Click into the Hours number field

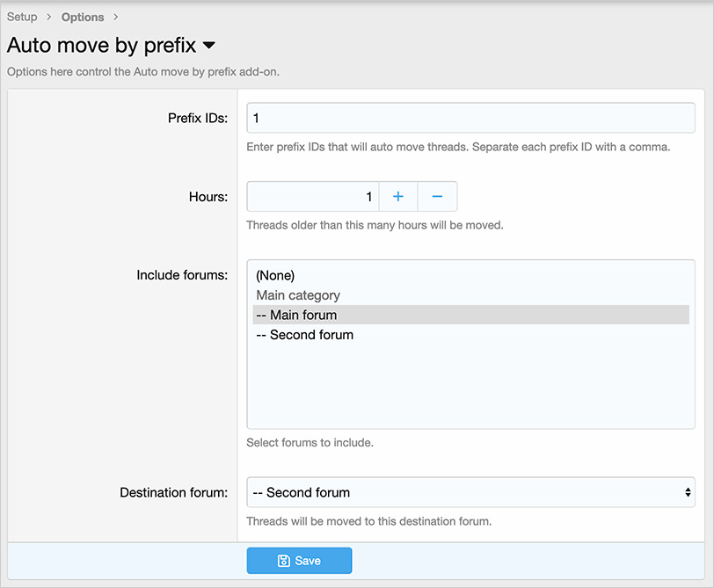[x=312, y=197]
